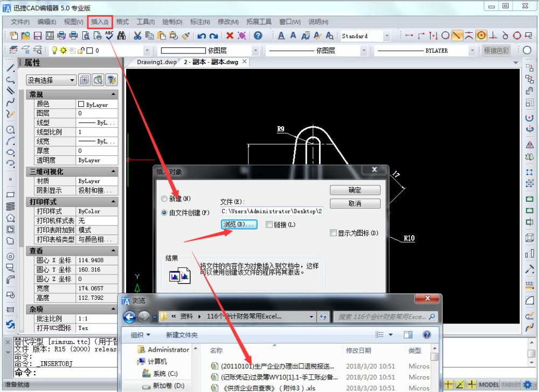Select the 新建(N) radio button

click(164, 198)
